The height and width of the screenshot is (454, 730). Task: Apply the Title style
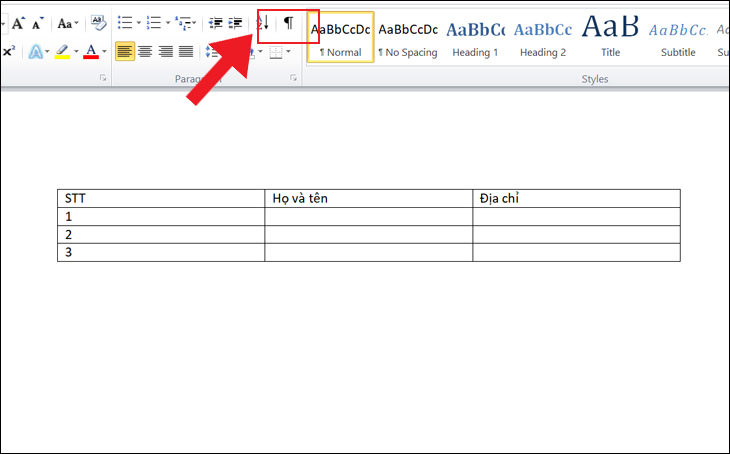pyautogui.click(x=610, y=36)
